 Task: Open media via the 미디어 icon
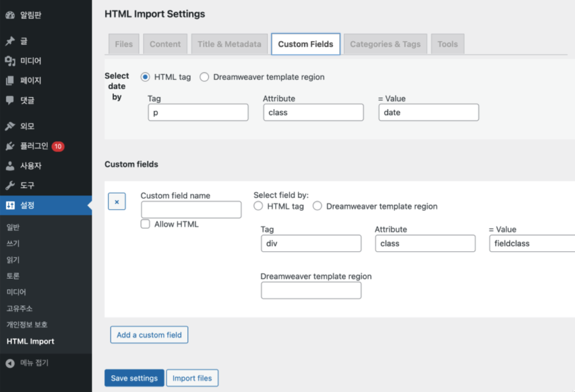10,61
